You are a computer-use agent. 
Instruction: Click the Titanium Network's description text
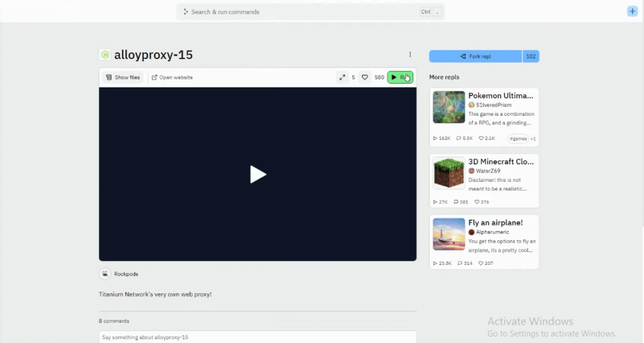155,294
